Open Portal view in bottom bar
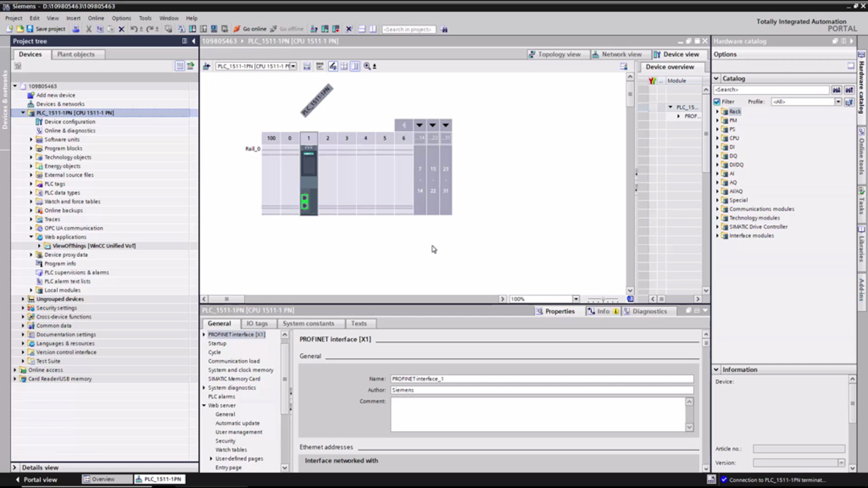The height and width of the screenshot is (488, 868). (x=40, y=479)
